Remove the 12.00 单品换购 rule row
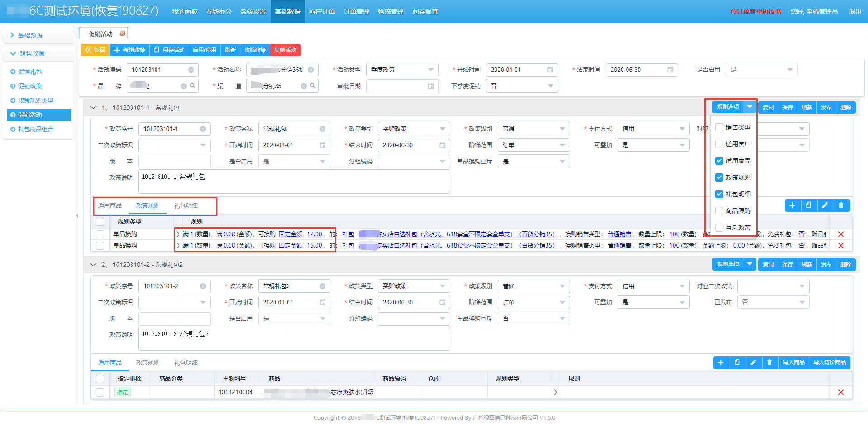The image size is (868, 425). 841,234
